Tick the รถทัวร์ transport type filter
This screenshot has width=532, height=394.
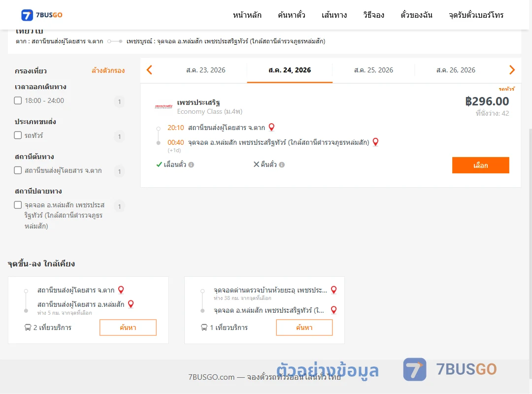click(x=18, y=135)
